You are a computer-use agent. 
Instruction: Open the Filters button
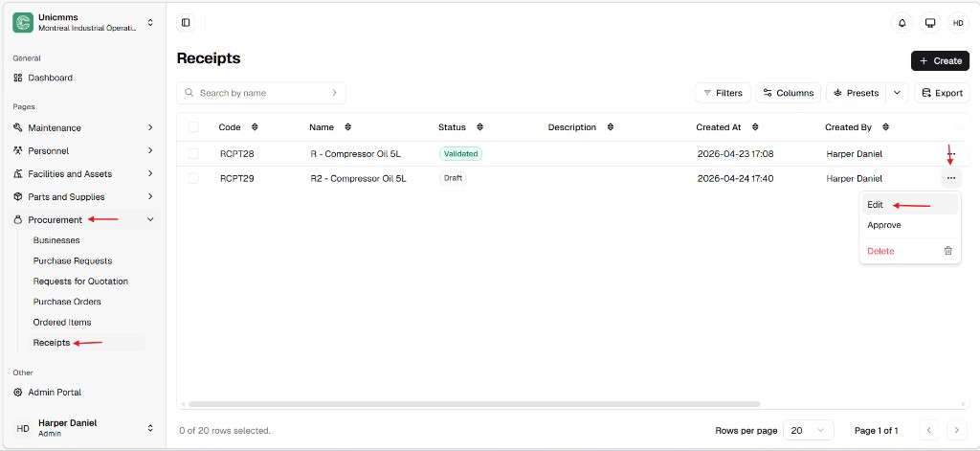pyautogui.click(x=723, y=93)
